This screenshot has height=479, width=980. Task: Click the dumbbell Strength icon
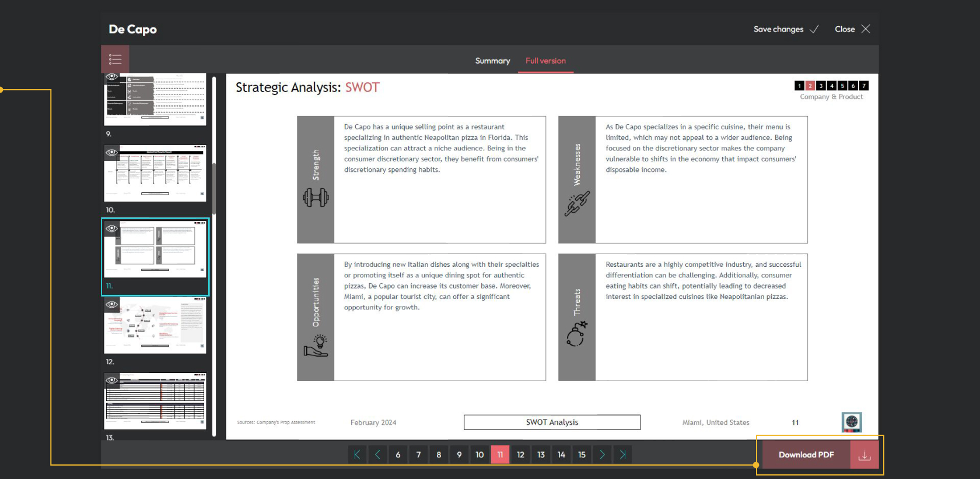[316, 198]
